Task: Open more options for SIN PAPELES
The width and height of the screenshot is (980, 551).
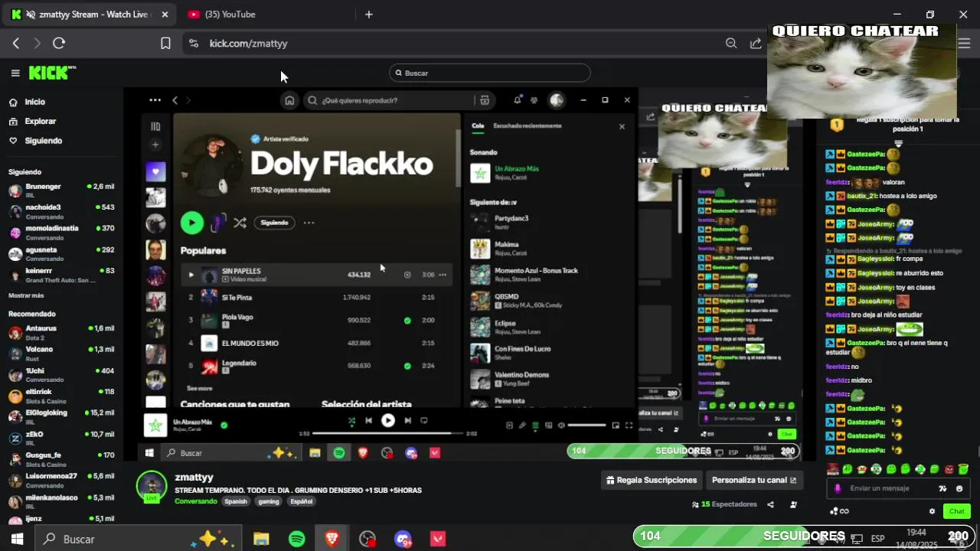Action: pyautogui.click(x=443, y=275)
